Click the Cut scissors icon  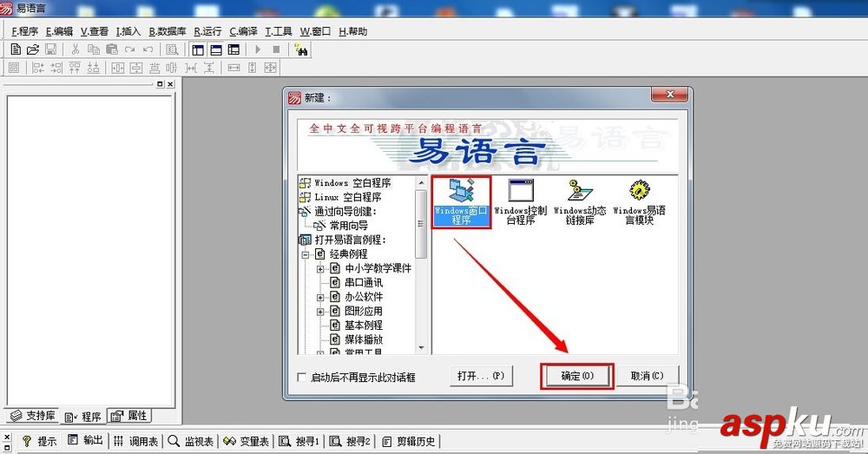(x=76, y=49)
